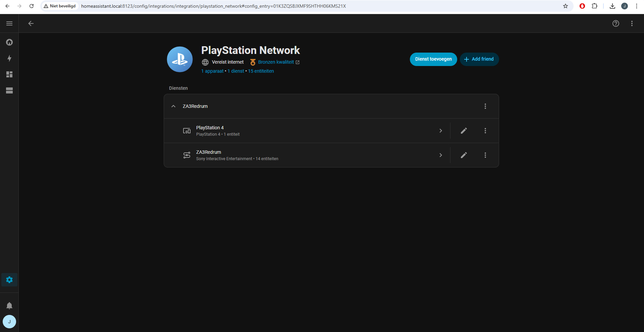Open the notifications bell icon
Screen dimensions: 644x332
click(9, 306)
